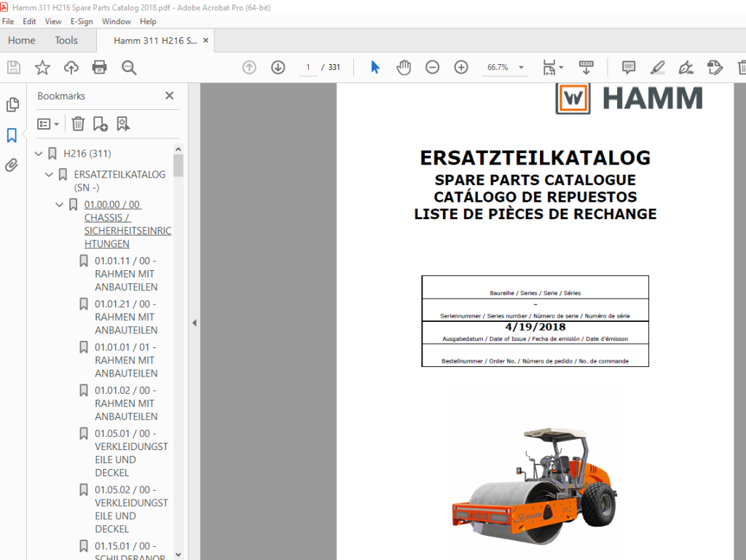The image size is (746, 560).
Task: Open the Window menu
Action: coord(116,21)
